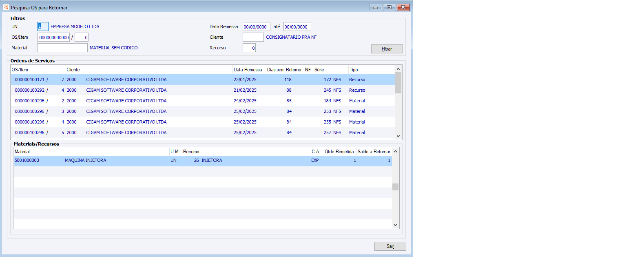Click the orders list scroll down arrow
Viewport: 644px width, 265px height.
[398, 136]
